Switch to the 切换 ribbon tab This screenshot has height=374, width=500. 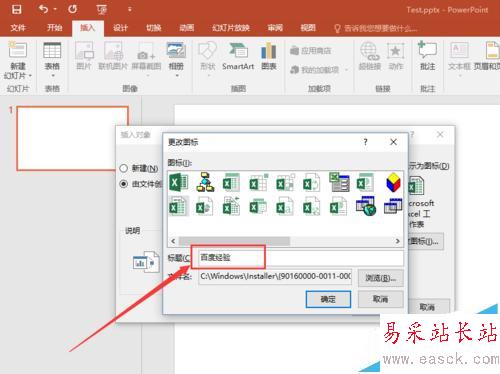pyautogui.click(x=154, y=28)
